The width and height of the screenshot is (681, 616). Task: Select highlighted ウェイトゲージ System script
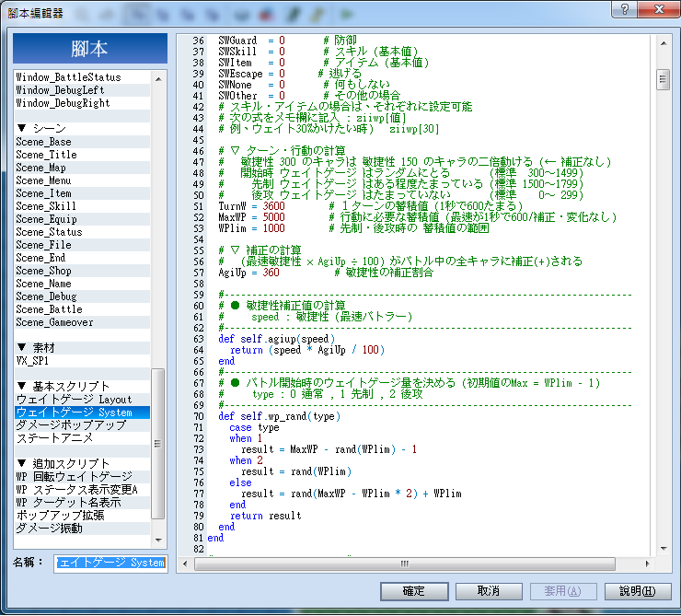(x=82, y=413)
